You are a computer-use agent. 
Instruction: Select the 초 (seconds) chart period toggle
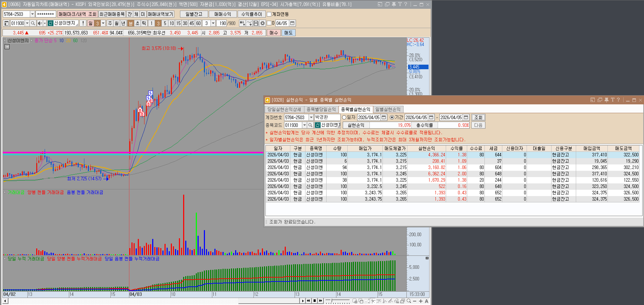(x=137, y=23)
